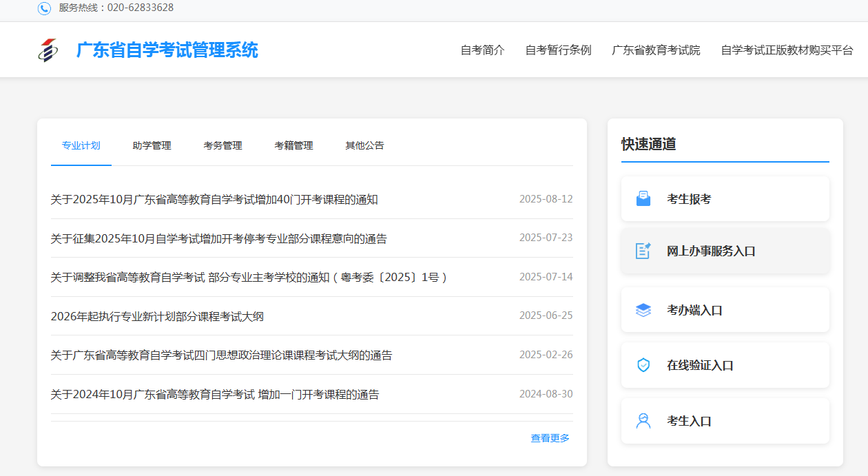Click the 查看更多 link
Viewport: 868px width, 476px height.
(x=550, y=437)
